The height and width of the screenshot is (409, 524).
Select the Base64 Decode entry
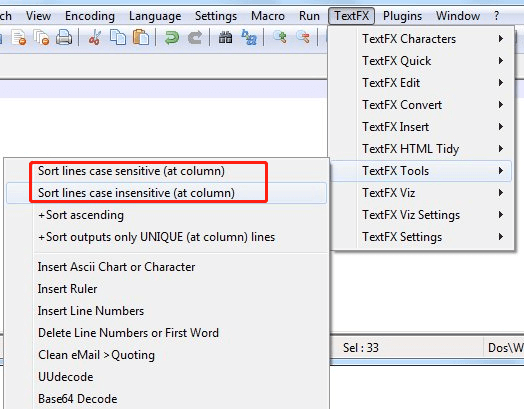pyautogui.click(x=166, y=399)
